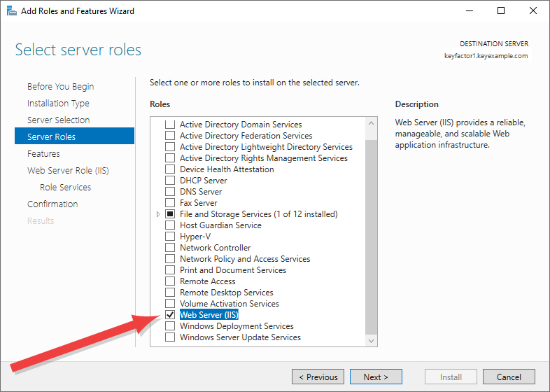Check the DHCP Server role
Image resolution: width=550 pixels, height=392 pixels.
click(170, 181)
